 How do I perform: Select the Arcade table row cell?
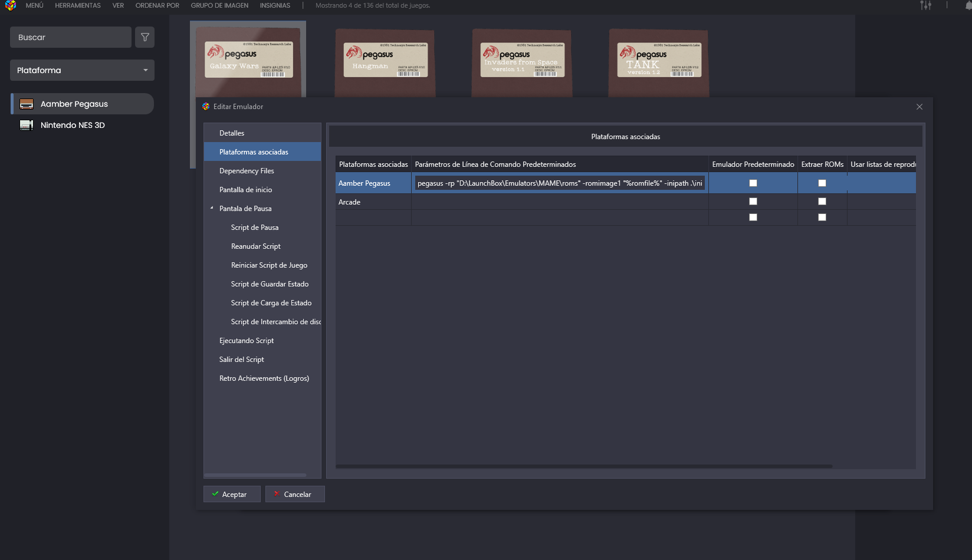click(x=373, y=202)
